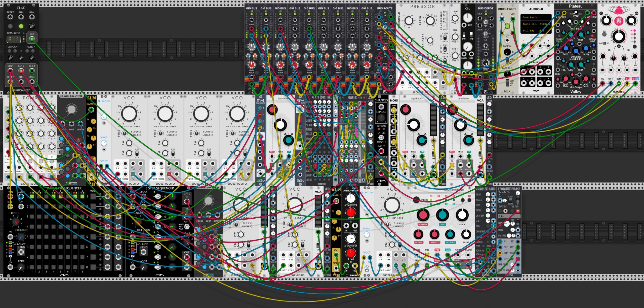Flip 8 Step Sequencer S&H gate/trig switch
This screenshot has width=644, height=308.
[186, 227]
